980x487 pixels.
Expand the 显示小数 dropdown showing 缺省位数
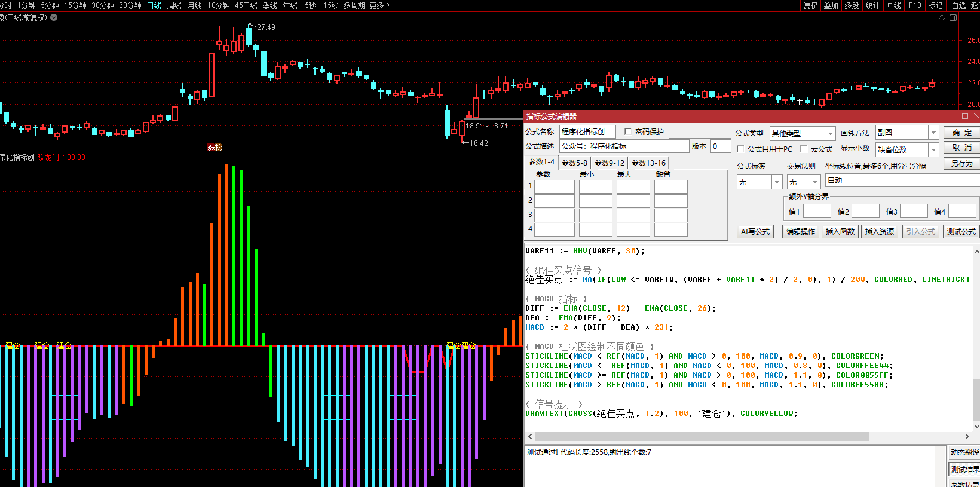tap(933, 149)
